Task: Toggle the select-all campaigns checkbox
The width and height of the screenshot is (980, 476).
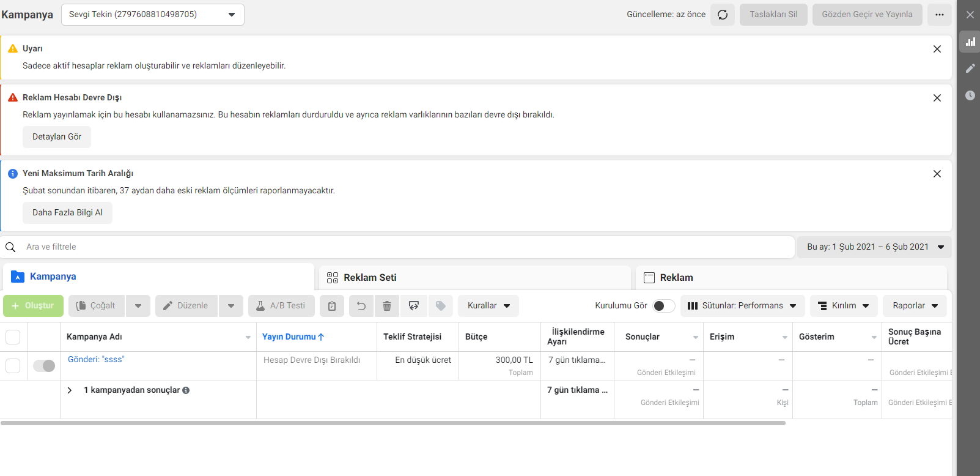Action: click(13, 337)
